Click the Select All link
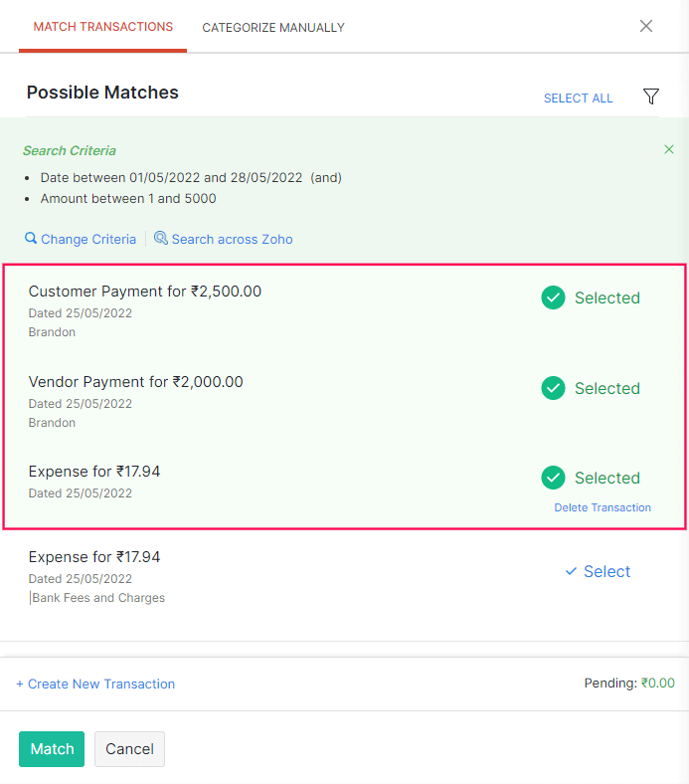This screenshot has width=689, height=784. 578,98
